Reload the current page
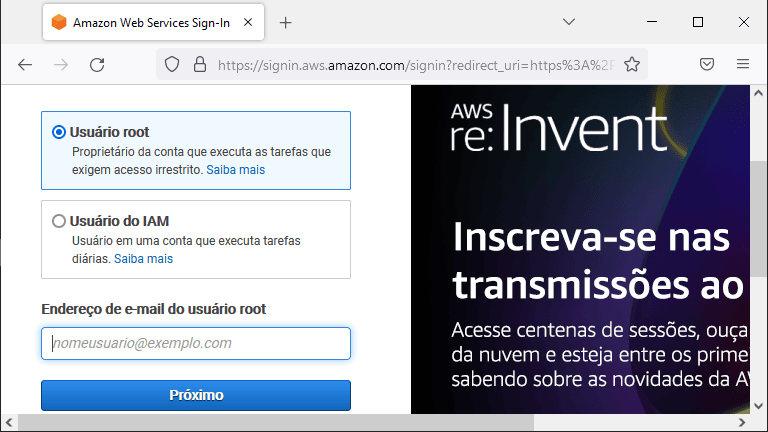 pos(97,65)
